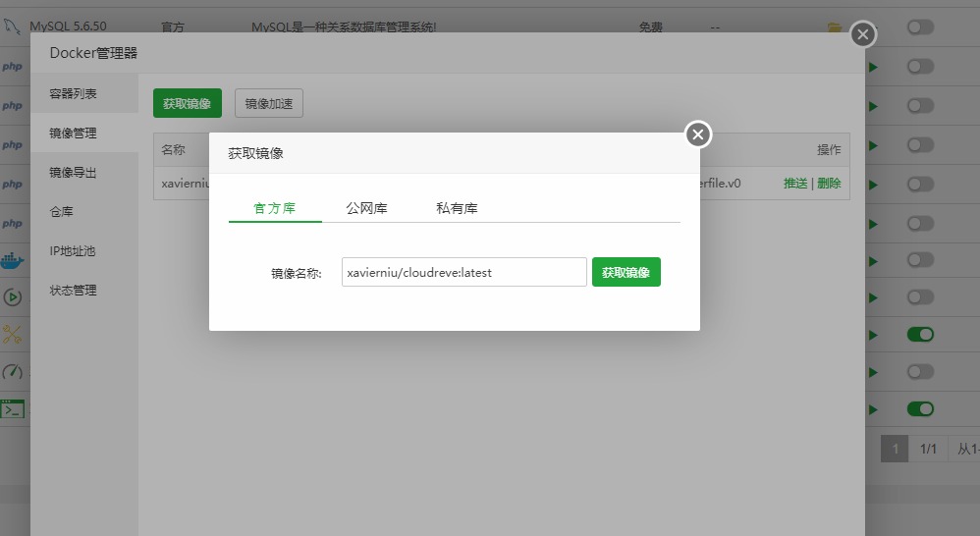Click the MySQL dolphin icon

pos(12,27)
